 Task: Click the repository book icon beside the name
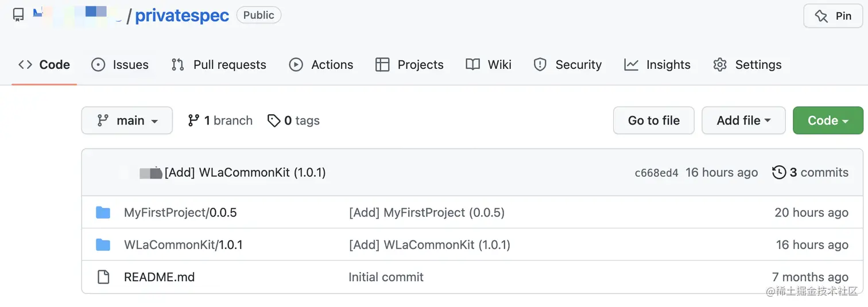(18, 15)
